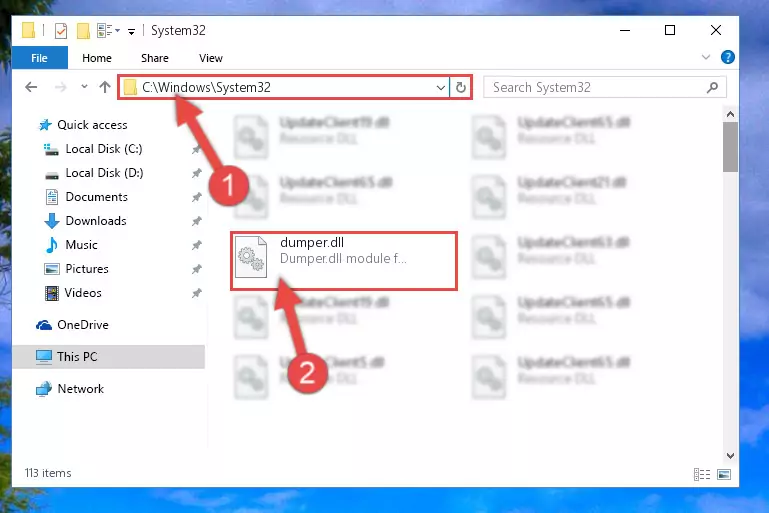Open the File tab
The width and height of the screenshot is (769, 513).
click(39, 58)
